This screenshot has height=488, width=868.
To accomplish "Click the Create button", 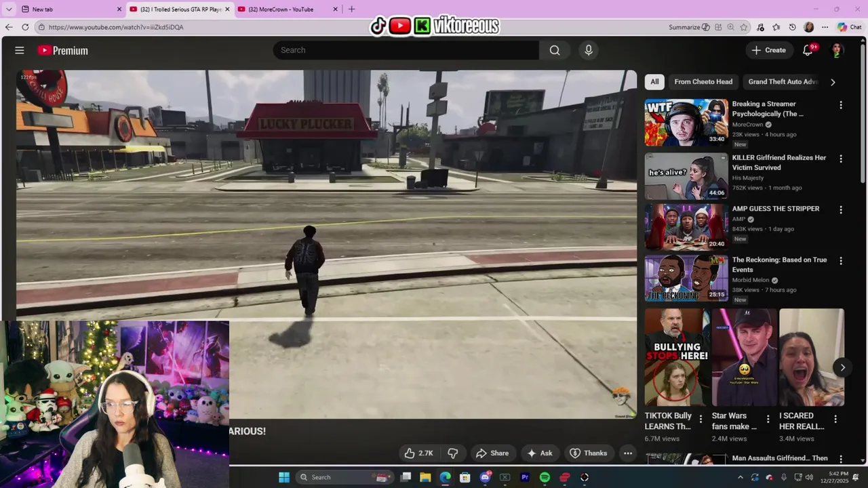I will pos(769,50).
